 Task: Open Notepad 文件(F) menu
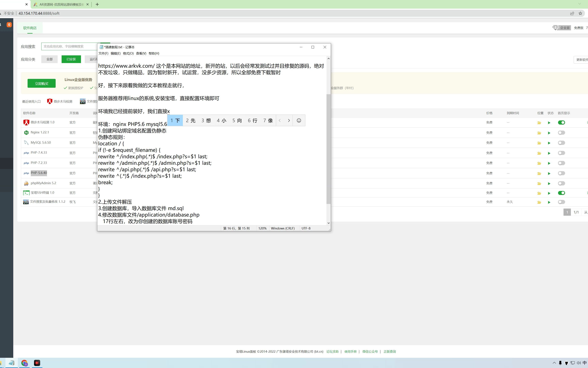point(103,53)
